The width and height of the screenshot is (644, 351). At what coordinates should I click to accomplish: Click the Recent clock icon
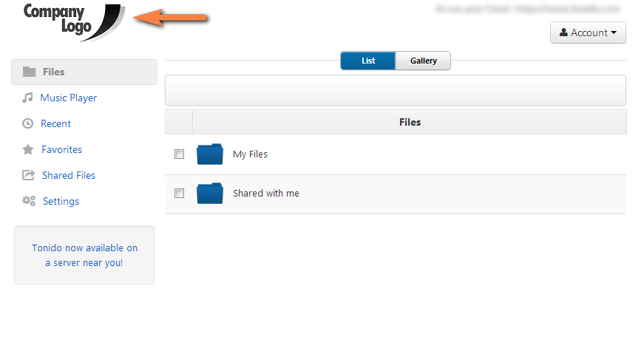tap(27, 123)
